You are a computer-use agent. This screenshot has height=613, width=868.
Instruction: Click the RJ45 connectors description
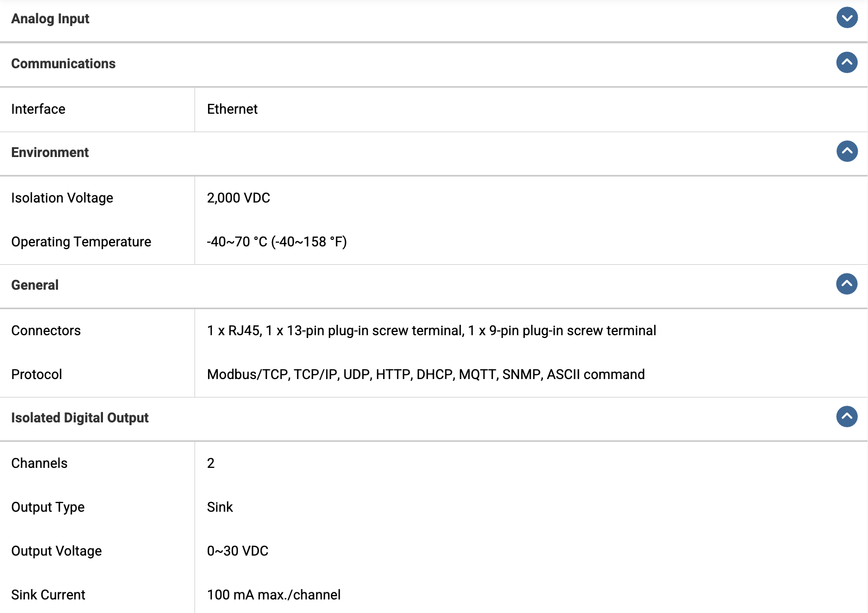coord(431,331)
